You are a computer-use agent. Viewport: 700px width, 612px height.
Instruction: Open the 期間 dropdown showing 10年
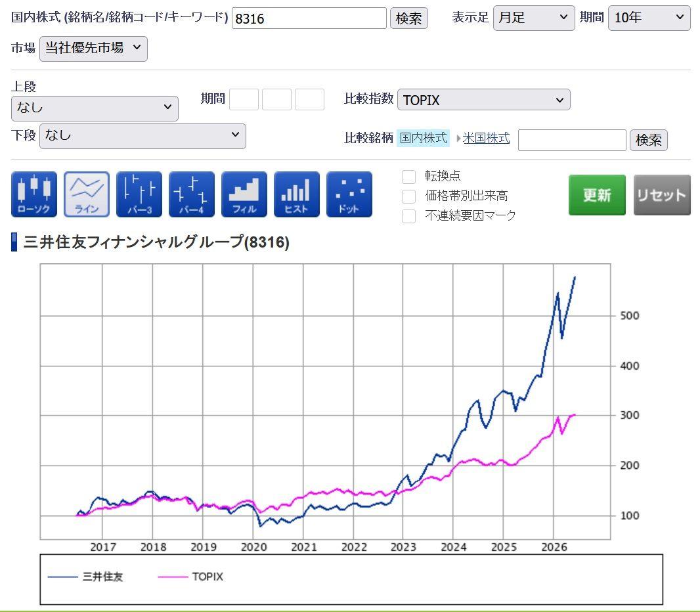coord(649,18)
